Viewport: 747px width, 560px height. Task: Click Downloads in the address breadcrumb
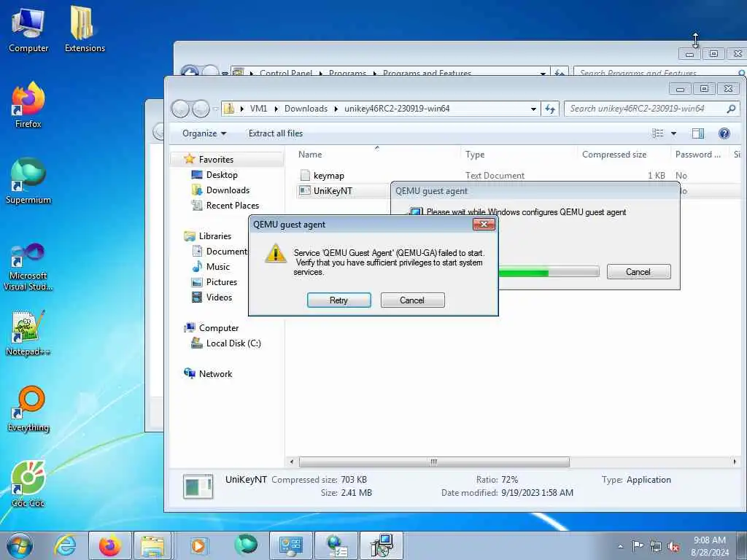(x=306, y=109)
